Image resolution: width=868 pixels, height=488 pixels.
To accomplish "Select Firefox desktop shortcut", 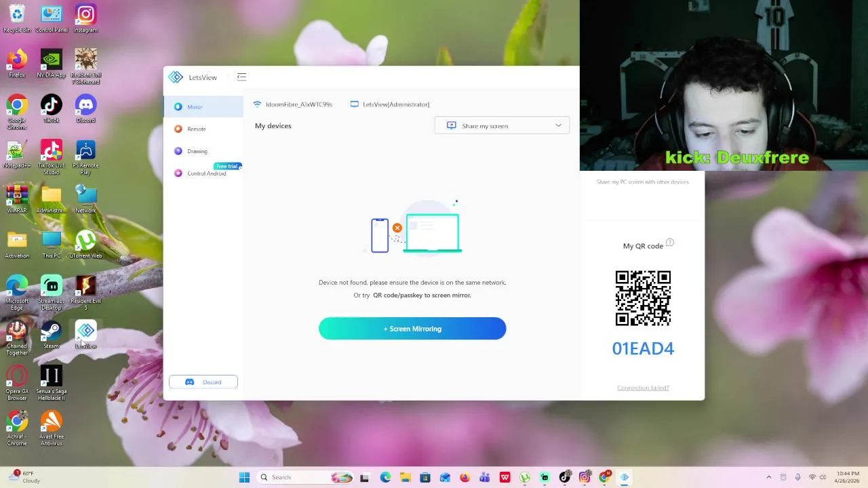I will (17, 64).
